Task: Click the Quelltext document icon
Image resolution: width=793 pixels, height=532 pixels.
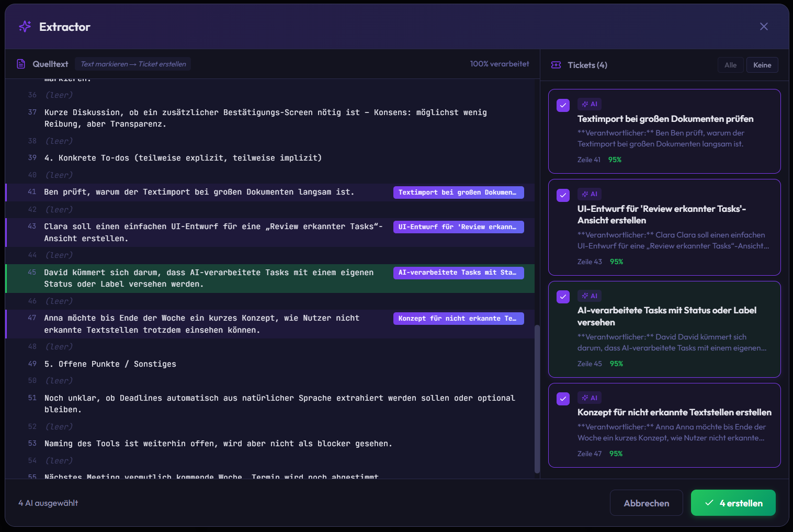Action: click(21, 64)
